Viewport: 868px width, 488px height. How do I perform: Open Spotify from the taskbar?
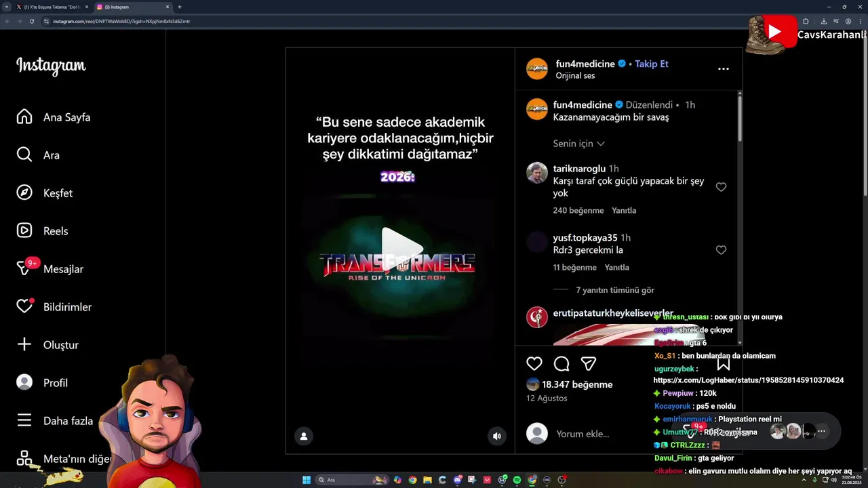pyautogui.click(x=517, y=480)
